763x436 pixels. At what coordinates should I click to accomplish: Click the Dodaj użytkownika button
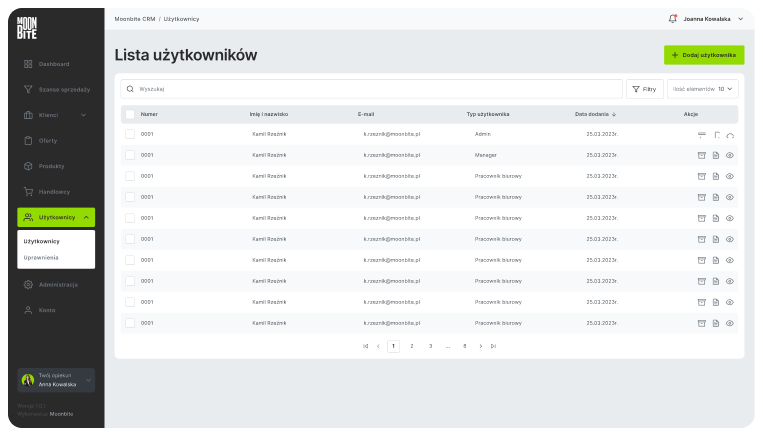704,55
